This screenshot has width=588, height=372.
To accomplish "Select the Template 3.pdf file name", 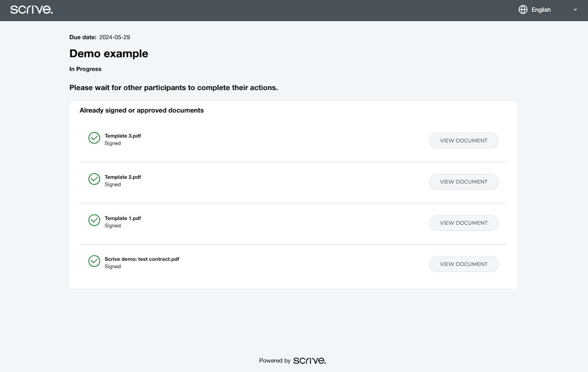I will click(x=123, y=136).
